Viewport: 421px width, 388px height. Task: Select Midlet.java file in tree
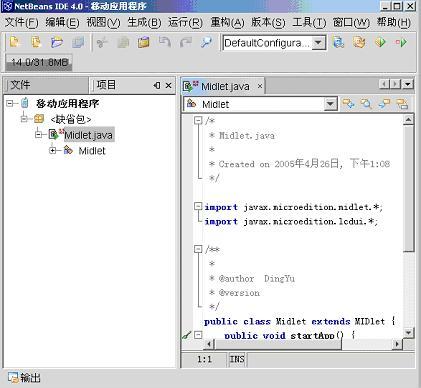click(89, 135)
